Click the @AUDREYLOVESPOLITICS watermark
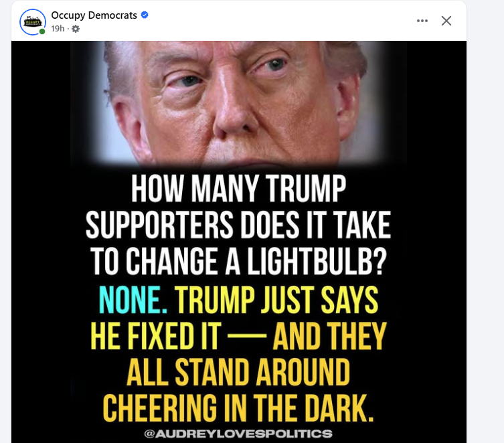Viewport: 504px width, 443px height. pos(238,434)
